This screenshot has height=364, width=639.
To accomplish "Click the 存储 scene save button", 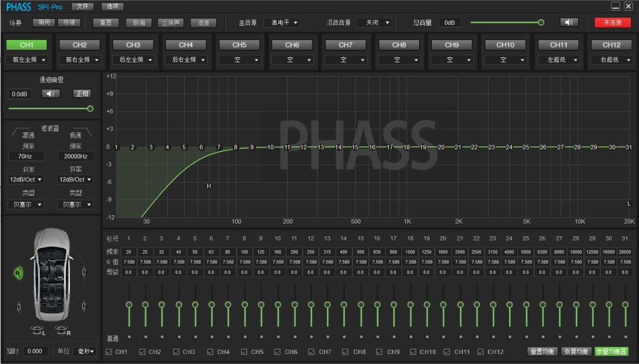I will (69, 22).
